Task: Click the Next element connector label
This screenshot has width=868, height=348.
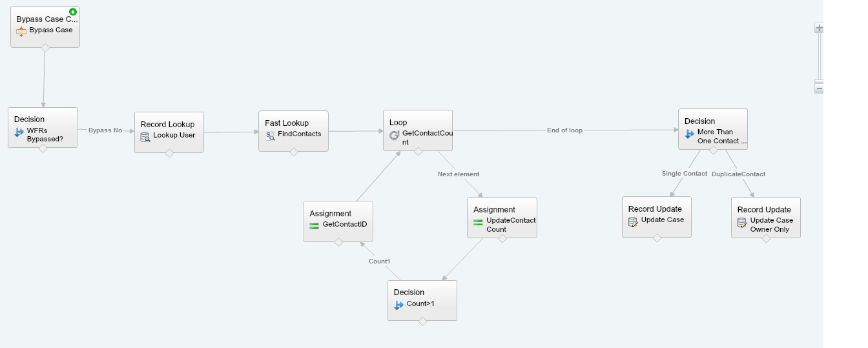Action: pos(459,174)
